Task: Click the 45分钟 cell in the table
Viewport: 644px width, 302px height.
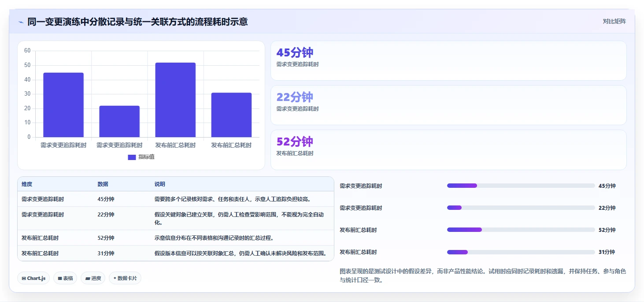Action: (106, 199)
